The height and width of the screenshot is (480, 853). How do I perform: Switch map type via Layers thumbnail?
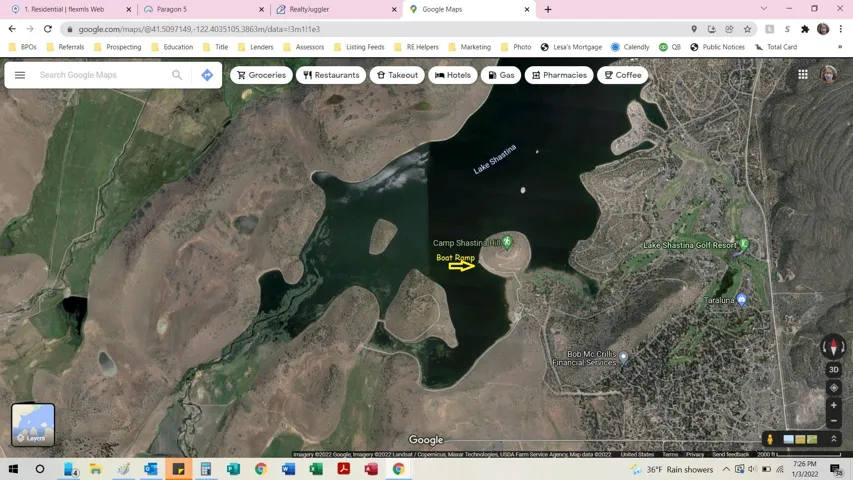(33, 424)
